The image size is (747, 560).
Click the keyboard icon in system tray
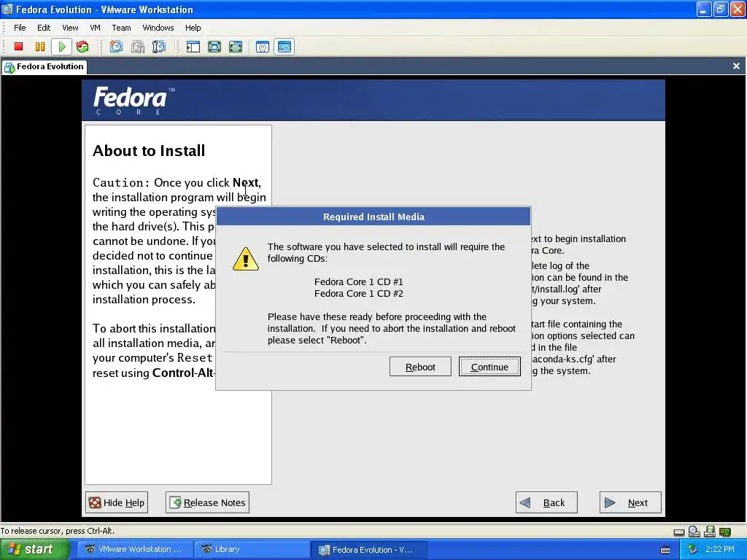point(665,550)
